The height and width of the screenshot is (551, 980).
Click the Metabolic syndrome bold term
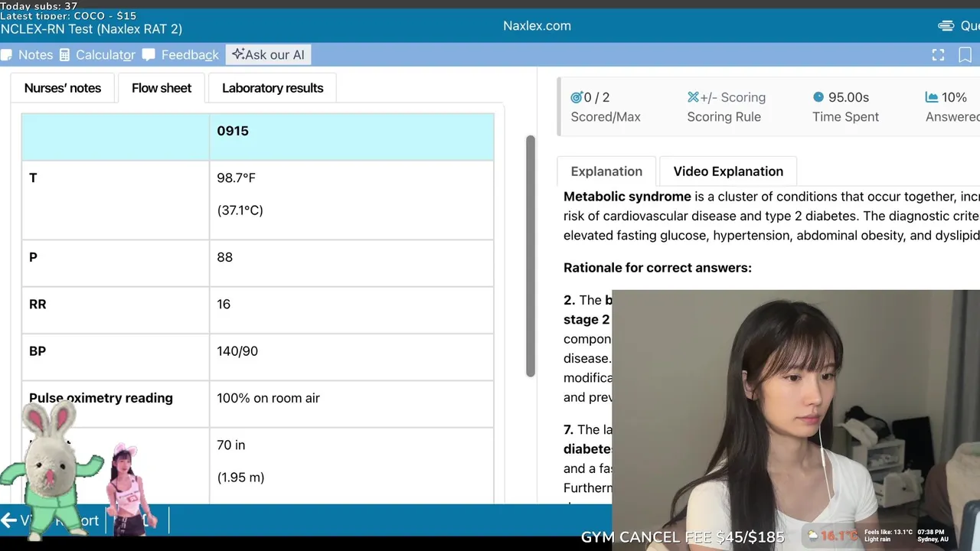(x=627, y=197)
